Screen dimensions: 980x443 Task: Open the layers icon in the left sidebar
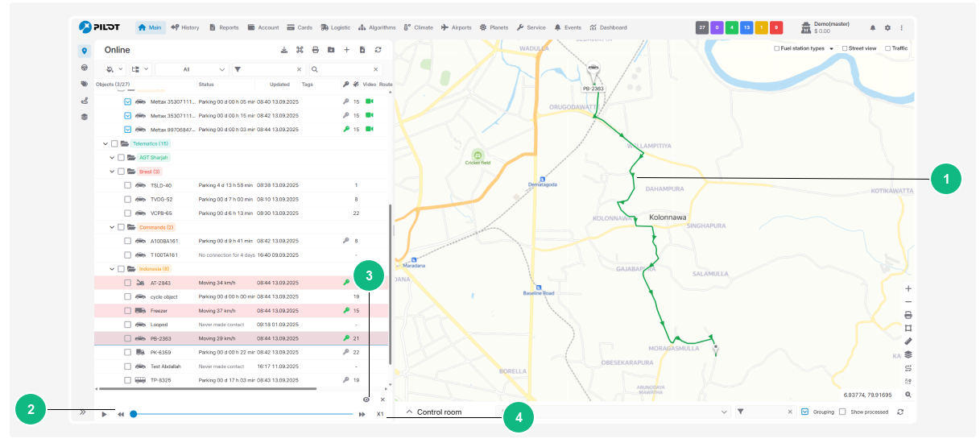[85, 117]
